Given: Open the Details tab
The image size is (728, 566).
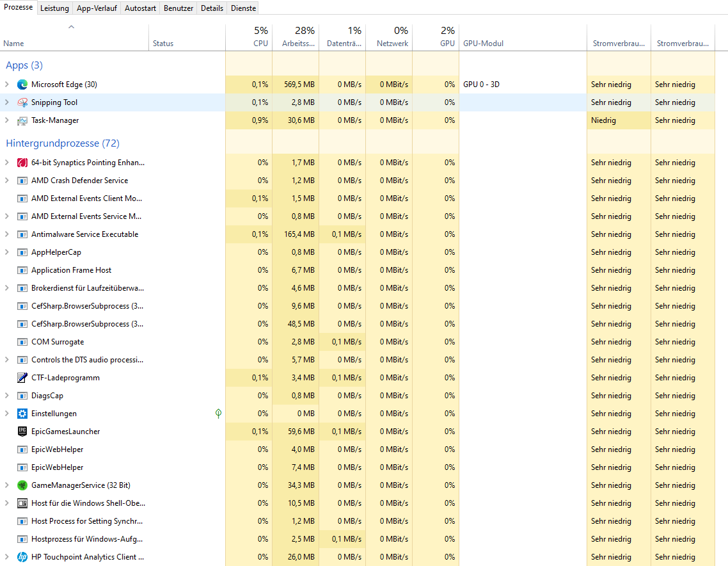Looking at the screenshot, I should pyautogui.click(x=212, y=8).
